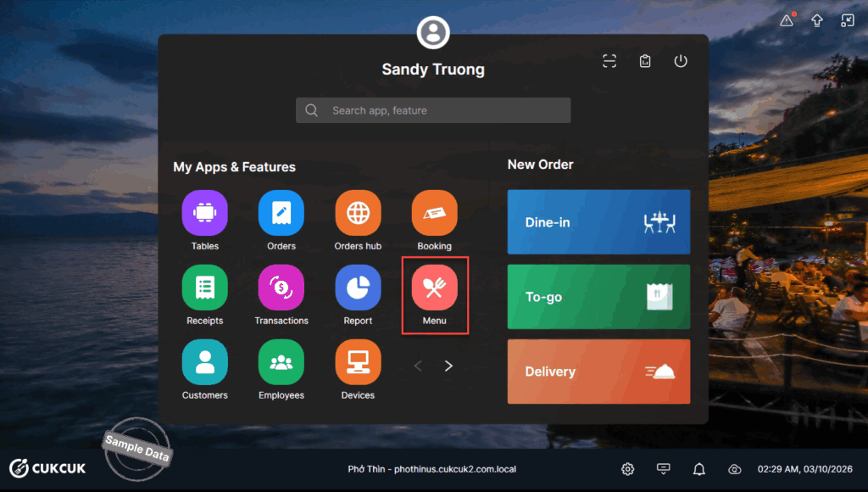The width and height of the screenshot is (868, 492).
Task: Open the Booking app
Action: (x=434, y=213)
